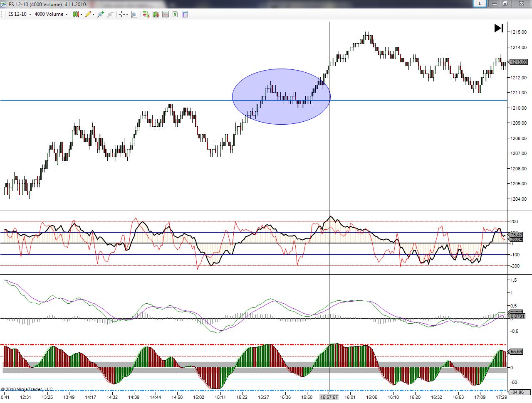Screen dimensions: 532x403
Task: Click the 200 level label in CCI panel
Action: [514, 221]
